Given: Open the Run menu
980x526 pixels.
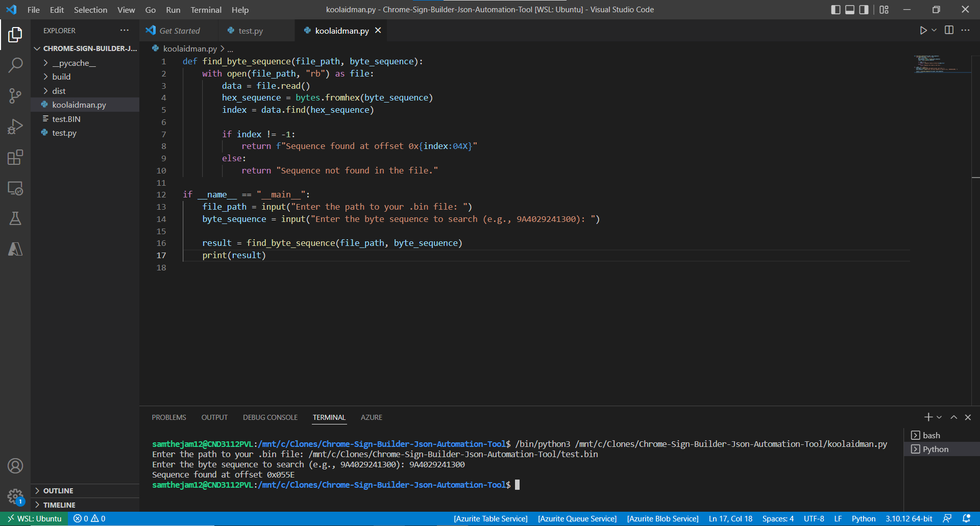Looking at the screenshot, I should pyautogui.click(x=173, y=10).
